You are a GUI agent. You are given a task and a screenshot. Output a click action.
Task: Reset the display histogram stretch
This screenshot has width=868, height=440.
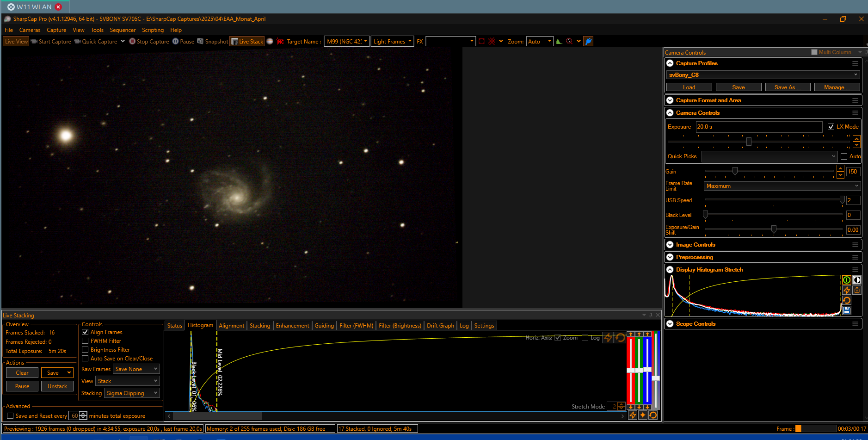(847, 300)
